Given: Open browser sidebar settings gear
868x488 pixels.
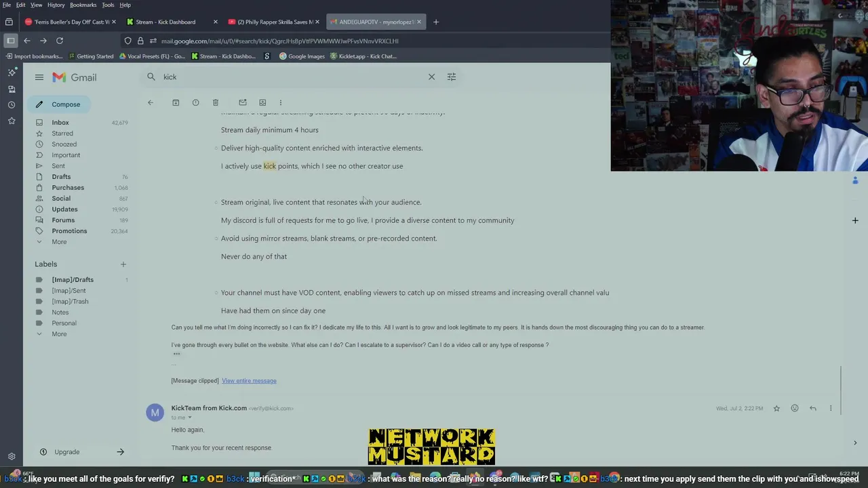Looking at the screenshot, I should (x=12, y=457).
